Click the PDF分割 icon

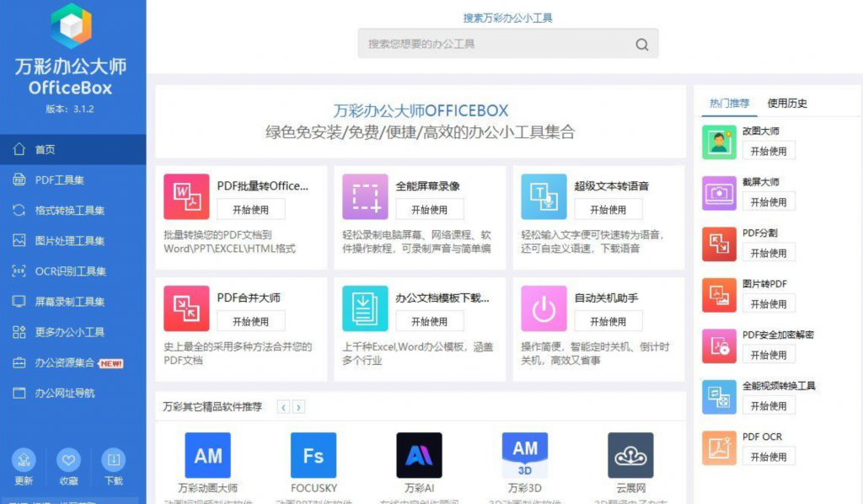point(719,244)
